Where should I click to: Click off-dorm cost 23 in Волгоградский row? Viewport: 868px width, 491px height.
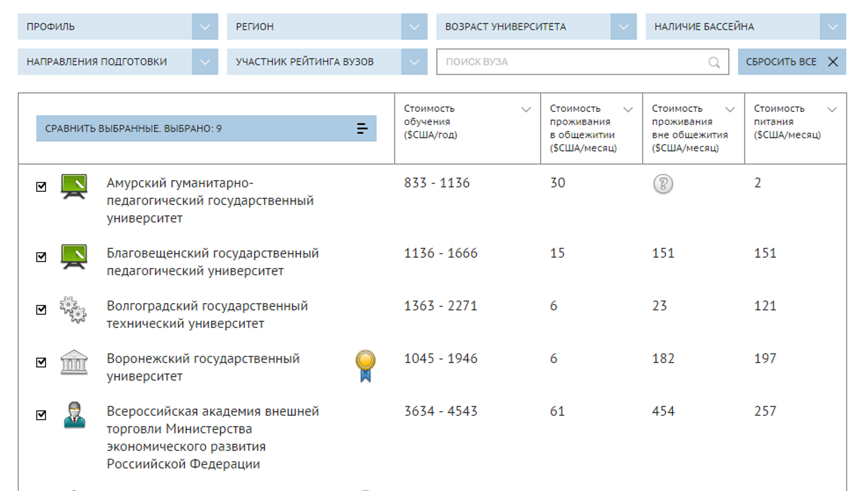pos(659,306)
